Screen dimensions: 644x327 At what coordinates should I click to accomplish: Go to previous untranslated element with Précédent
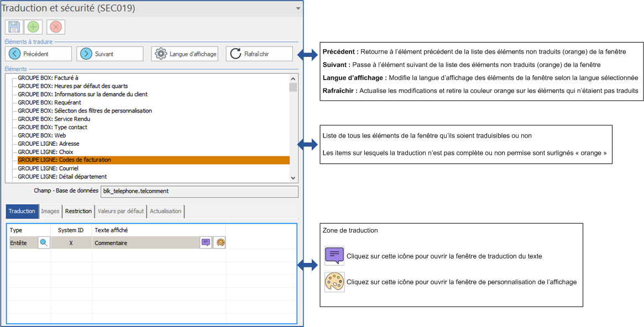(x=39, y=54)
